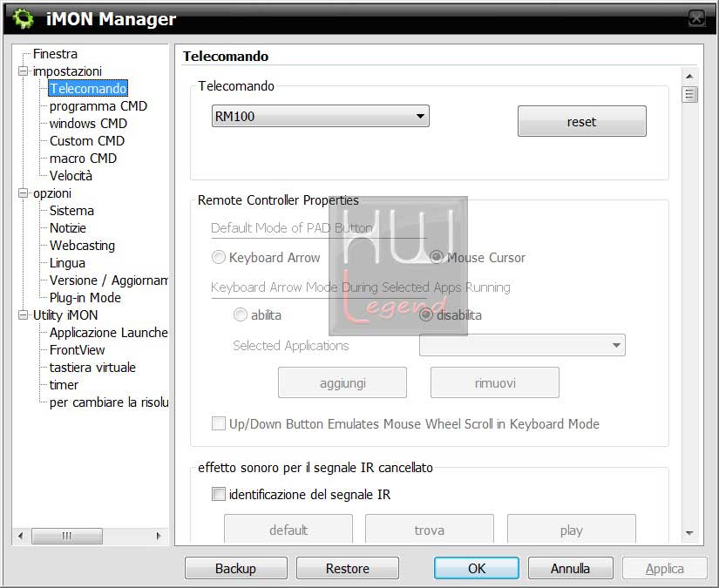This screenshot has height=588, width=719.
Task: Toggle Up/Down Button Emulates Mouse Wheel checkbox
Action: [x=219, y=423]
